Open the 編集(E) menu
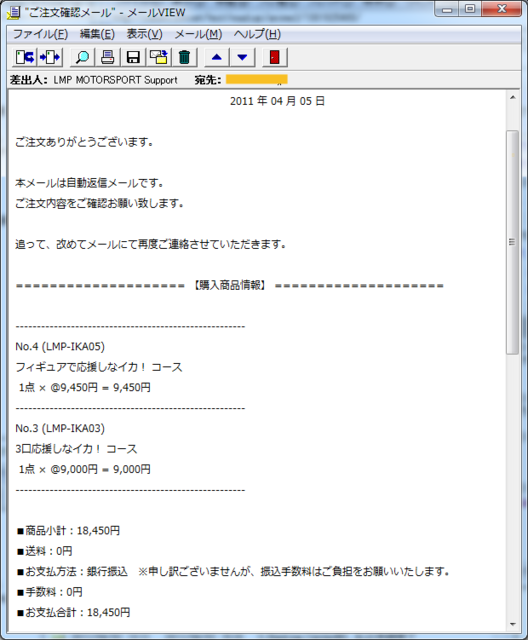Viewport: 528px width, 640px height. 97,34
